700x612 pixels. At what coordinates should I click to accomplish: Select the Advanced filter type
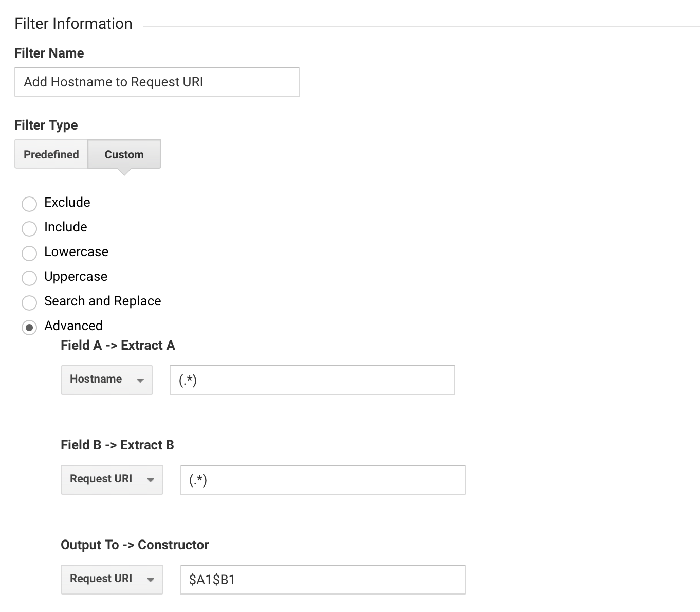click(29, 327)
